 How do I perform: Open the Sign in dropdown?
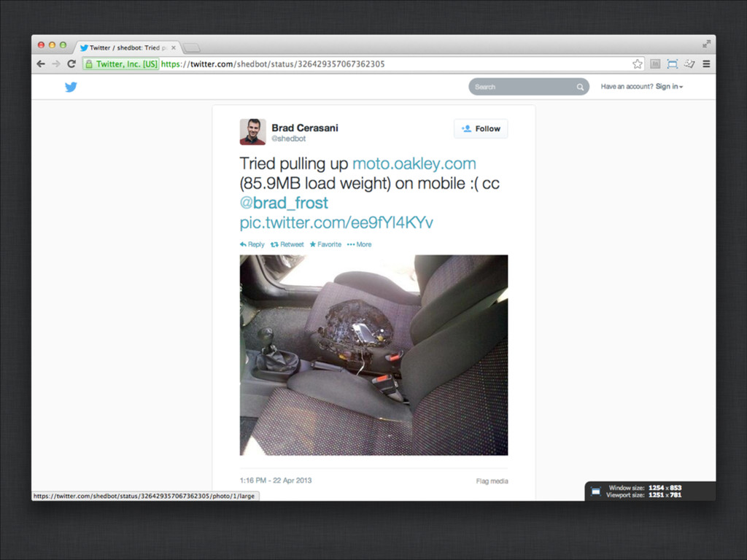670,87
